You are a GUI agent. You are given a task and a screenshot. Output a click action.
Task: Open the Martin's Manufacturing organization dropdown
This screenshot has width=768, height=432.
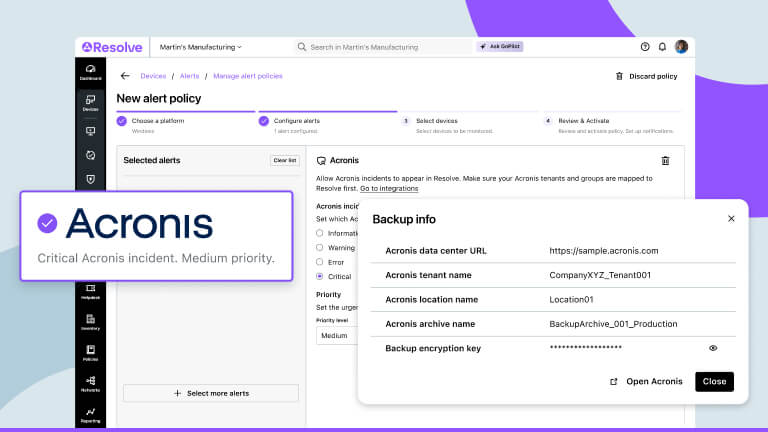(200, 47)
